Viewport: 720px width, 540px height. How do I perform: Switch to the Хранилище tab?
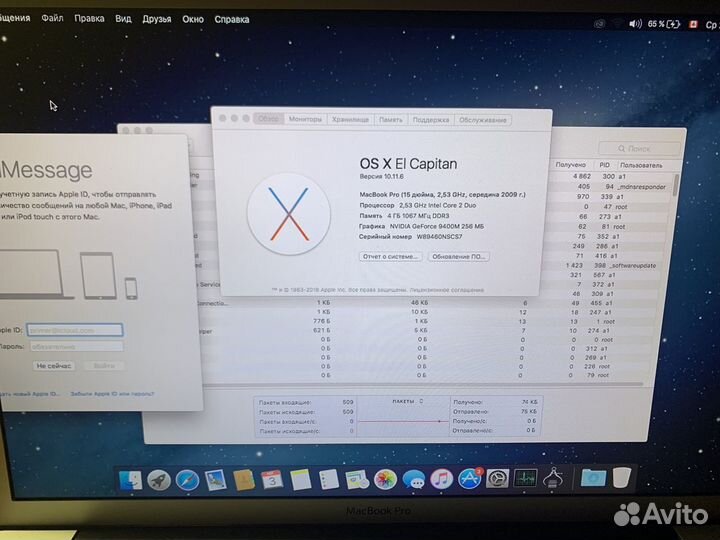tap(350, 119)
